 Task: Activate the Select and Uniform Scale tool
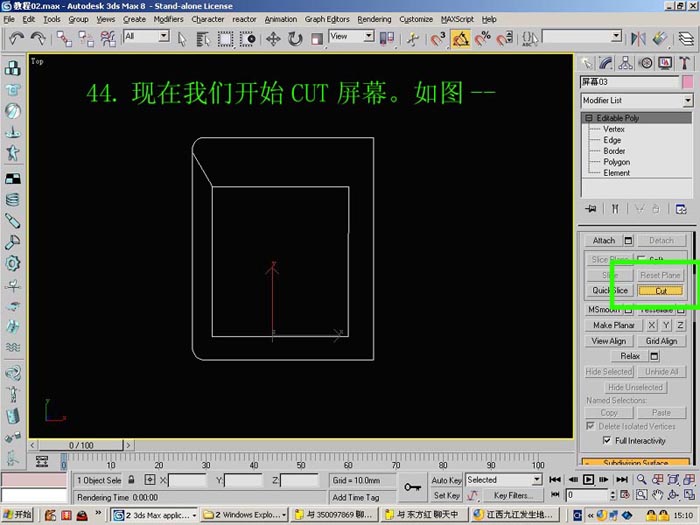(x=317, y=39)
